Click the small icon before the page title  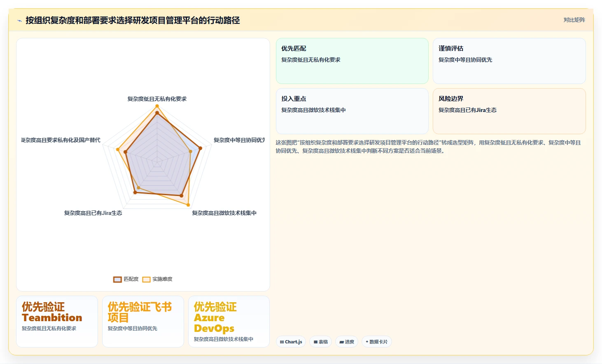click(x=19, y=21)
